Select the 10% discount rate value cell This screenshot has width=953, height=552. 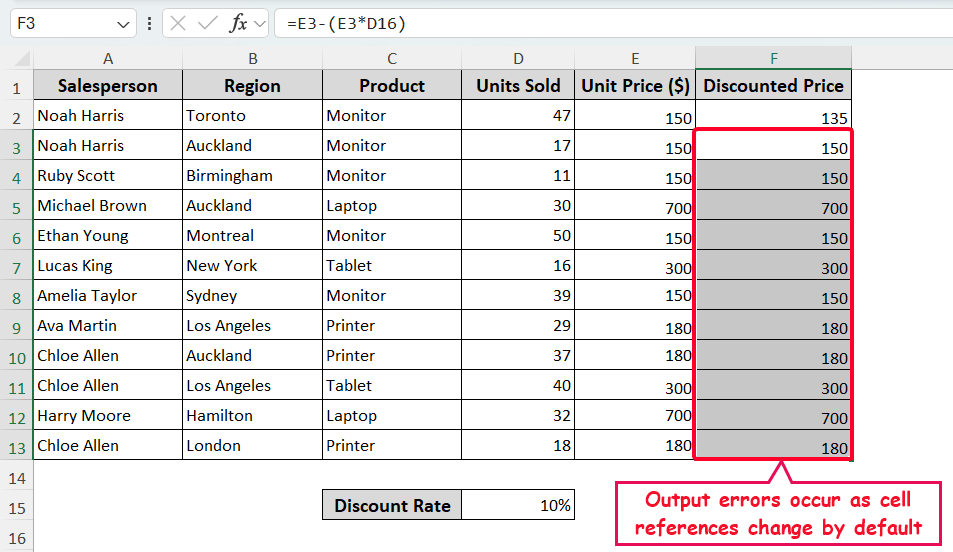(x=518, y=506)
